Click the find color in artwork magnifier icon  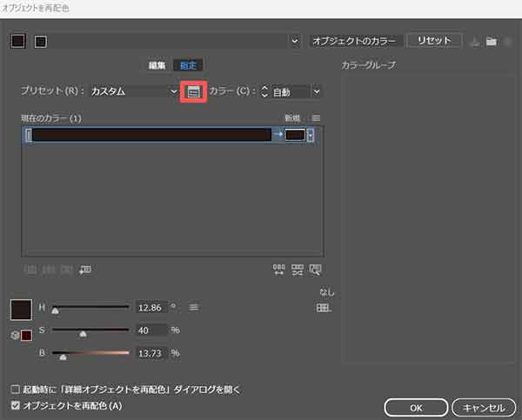(x=315, y=270)
